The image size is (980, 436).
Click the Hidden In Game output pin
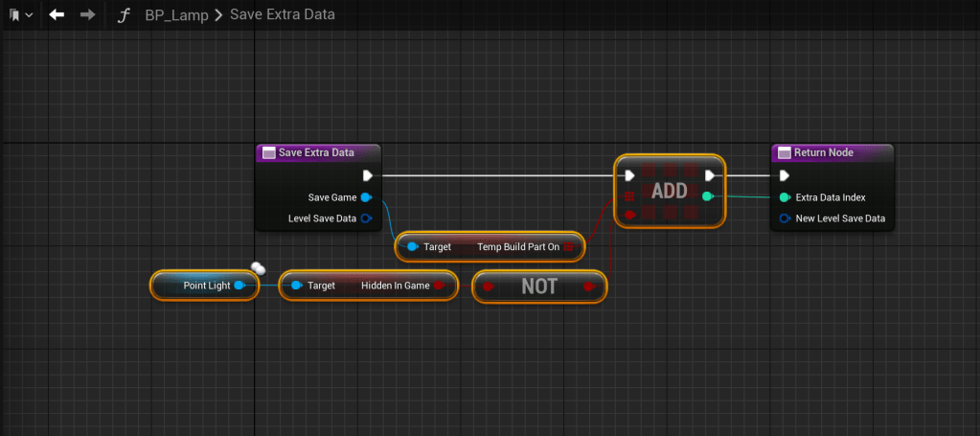[439, 286]
